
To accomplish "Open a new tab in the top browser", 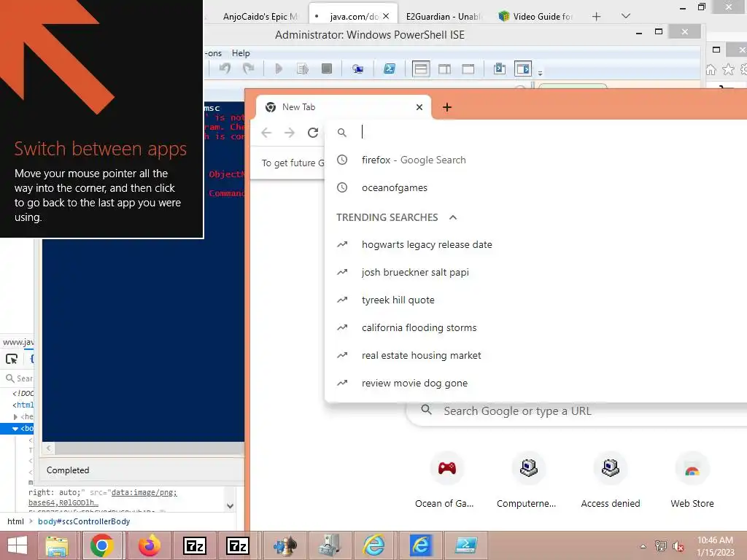I will click(x=597, y=17).
